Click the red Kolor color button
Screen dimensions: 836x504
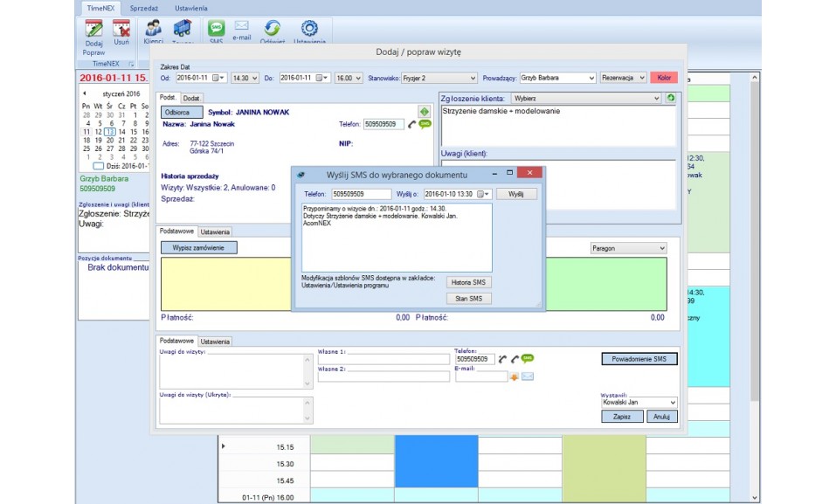(664, 78)
